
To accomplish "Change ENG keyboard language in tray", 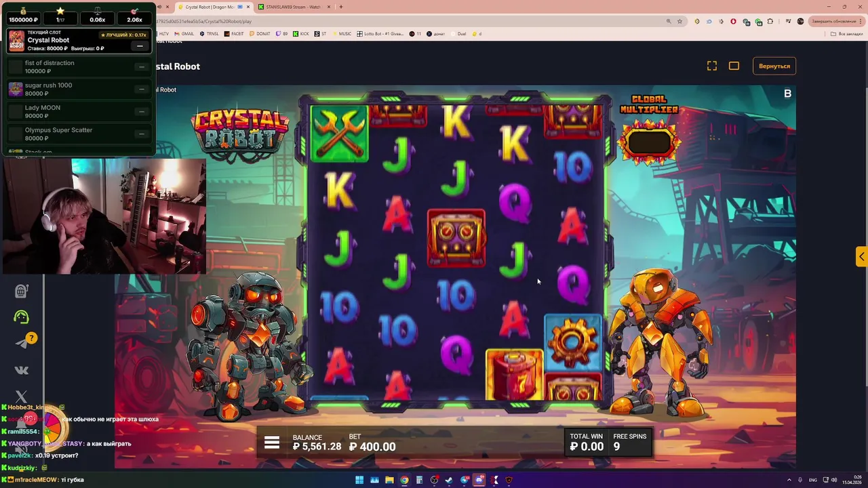I will pos(813,481).
